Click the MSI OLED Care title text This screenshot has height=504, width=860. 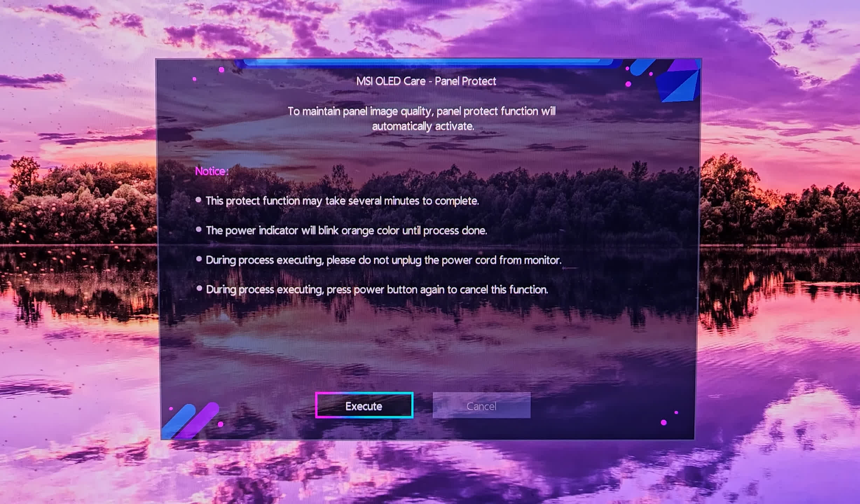(426, 81)
